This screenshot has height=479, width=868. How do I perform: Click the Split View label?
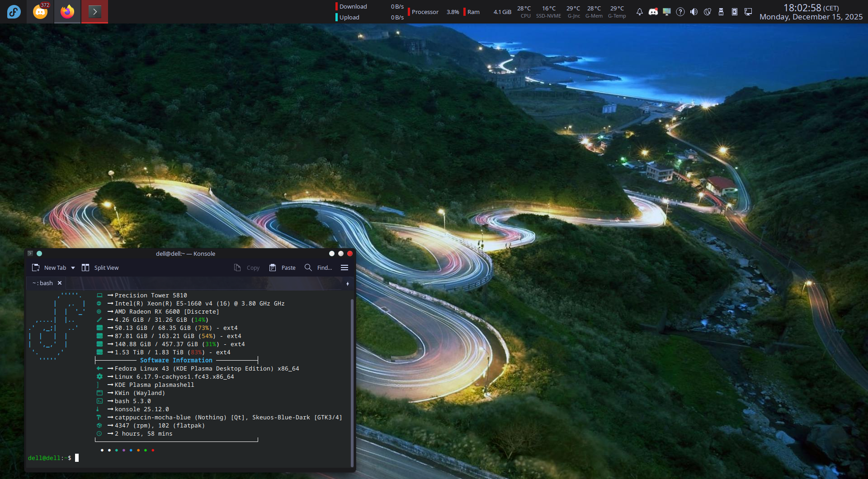click(107, 268)
